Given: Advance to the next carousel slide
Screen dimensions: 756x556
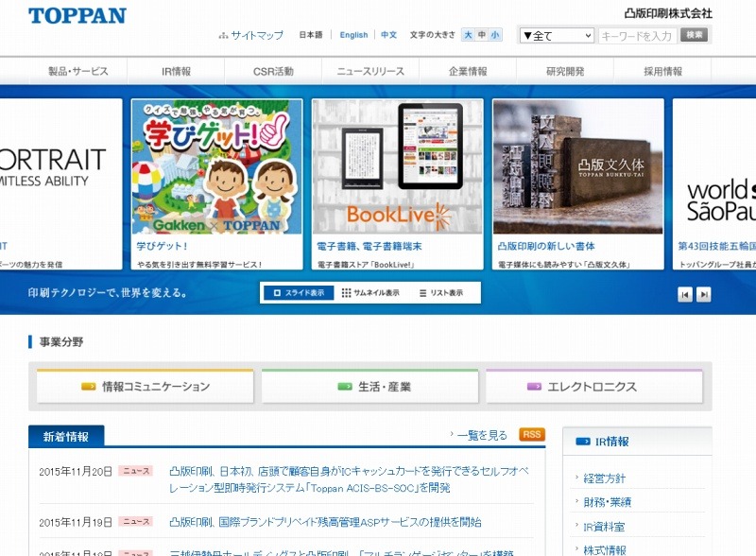Looking at the screenshot, I should point(704,295).
